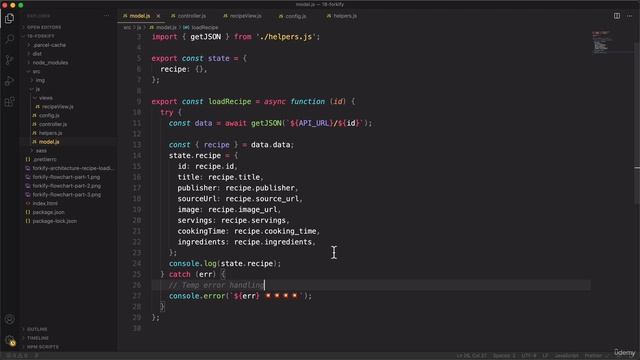The width and height of the screenshot is (640, 360).
Task: Collapse the js folder
Action: (37, 89)
